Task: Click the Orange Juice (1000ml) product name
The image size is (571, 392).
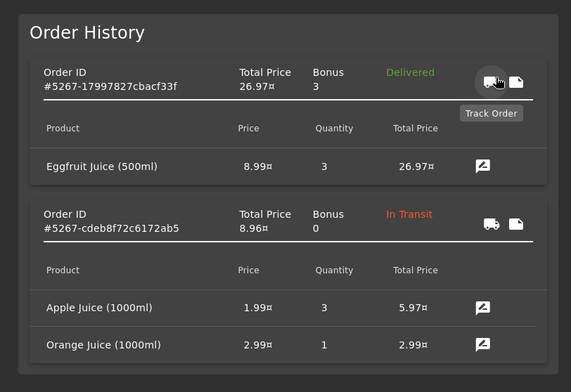Action: (x=104, y=345)
